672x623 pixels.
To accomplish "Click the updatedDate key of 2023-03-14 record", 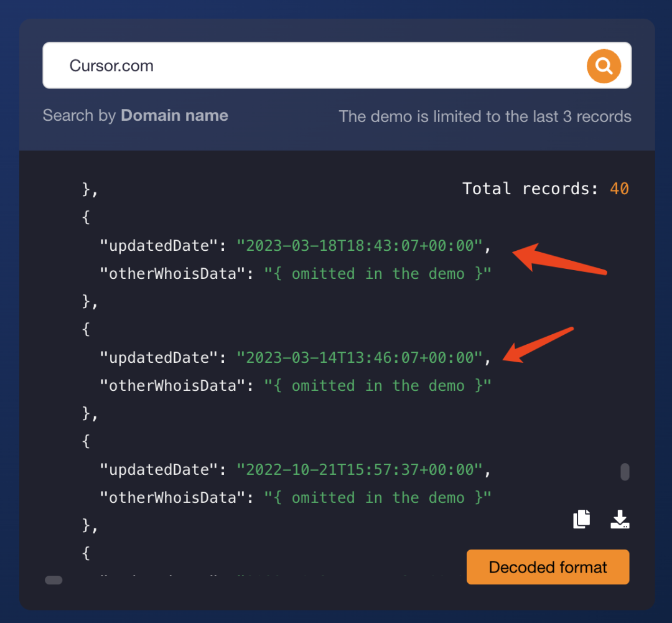I will pyautogui.click(x=159, y=358).
